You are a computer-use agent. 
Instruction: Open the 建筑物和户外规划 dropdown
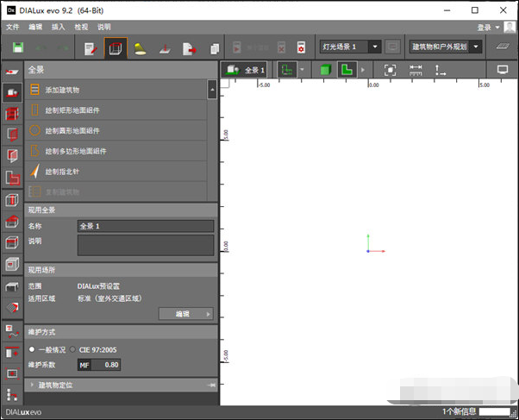(x=446, y=47)
